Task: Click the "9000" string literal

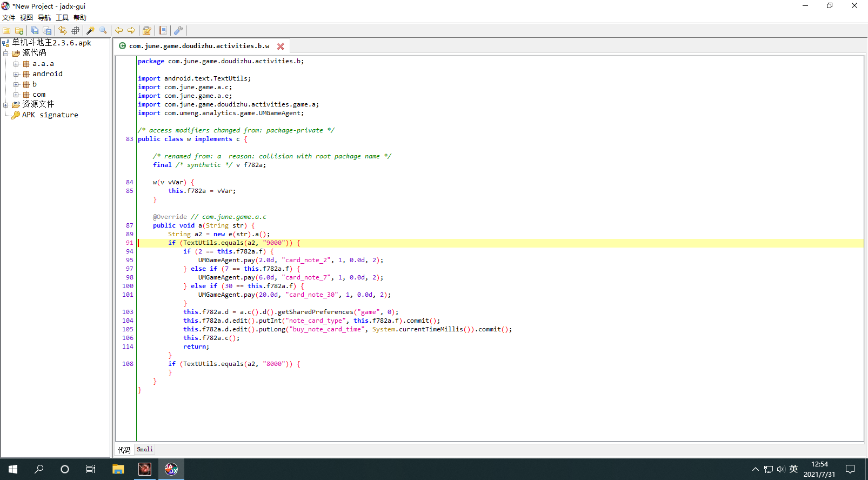Action: (274, 243)
